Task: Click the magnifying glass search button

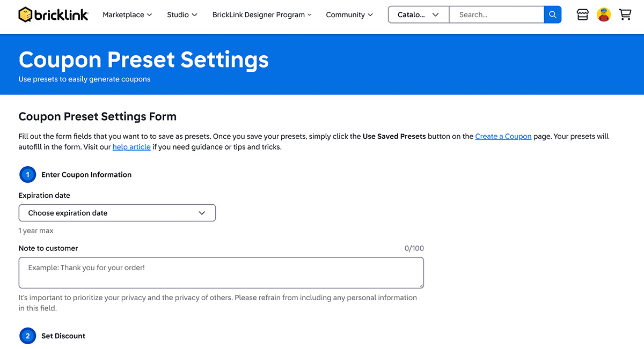Action: click(552, 15)
